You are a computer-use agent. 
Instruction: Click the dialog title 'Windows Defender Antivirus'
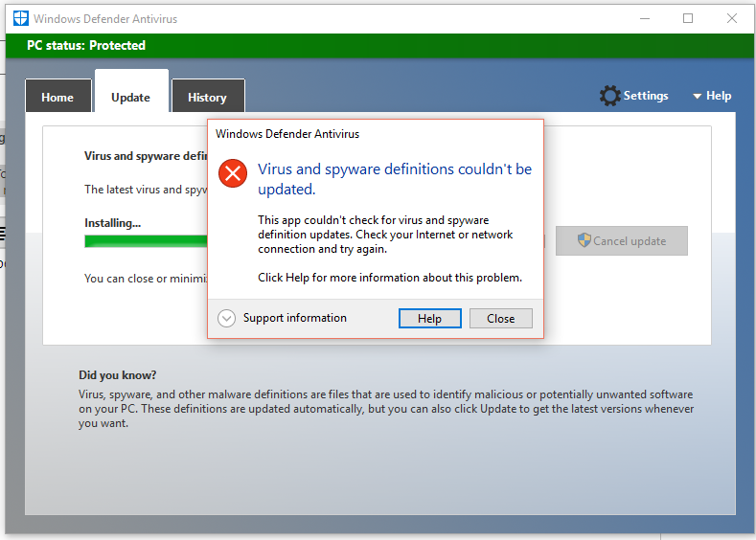click(x=287, y=134)
